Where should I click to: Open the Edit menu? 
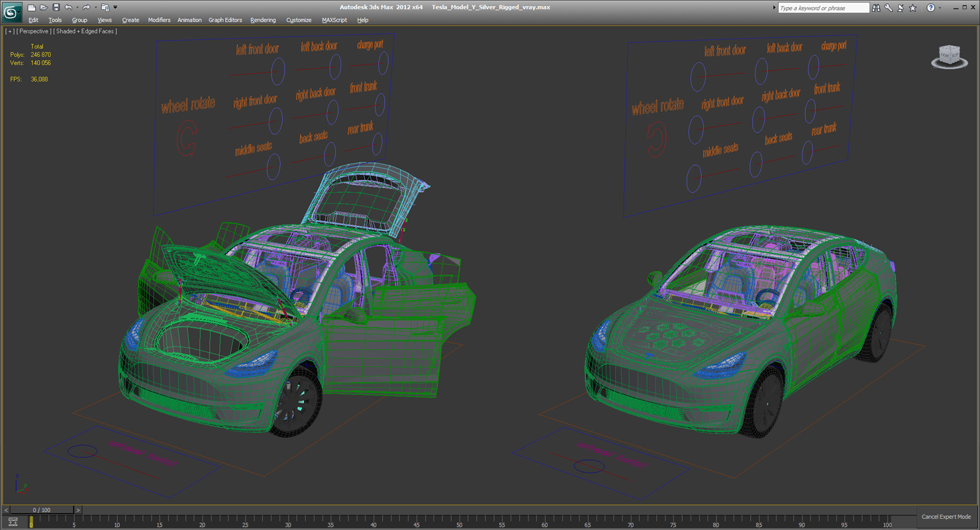[33, 20]
